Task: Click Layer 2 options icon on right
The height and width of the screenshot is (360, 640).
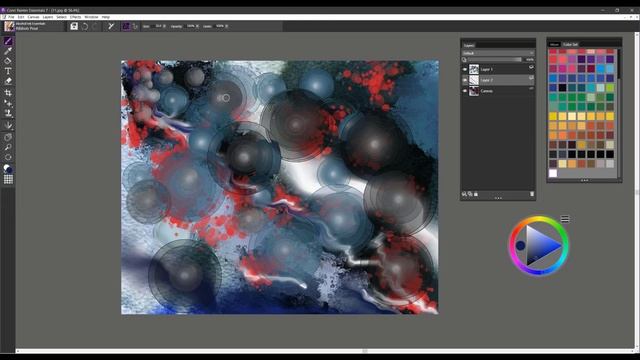Action: (x=531, y=78)
